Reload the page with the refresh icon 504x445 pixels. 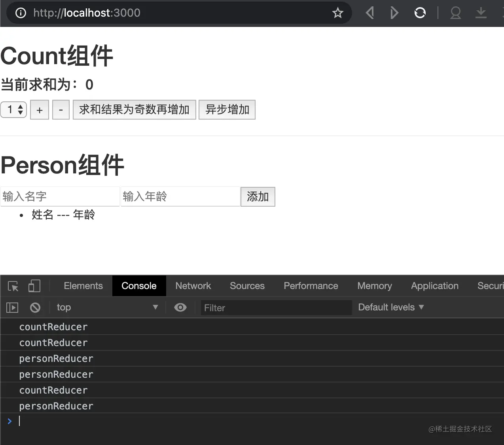tap(420, 13)
